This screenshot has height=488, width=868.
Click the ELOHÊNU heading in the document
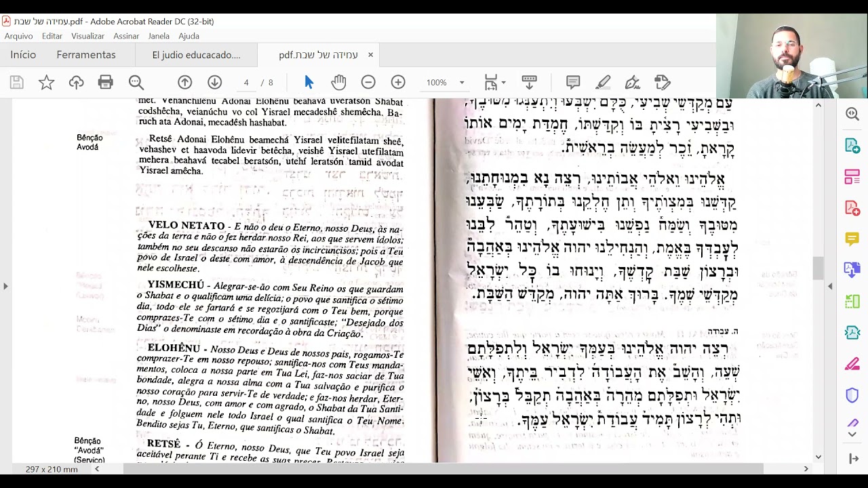[x=174, y=348]
